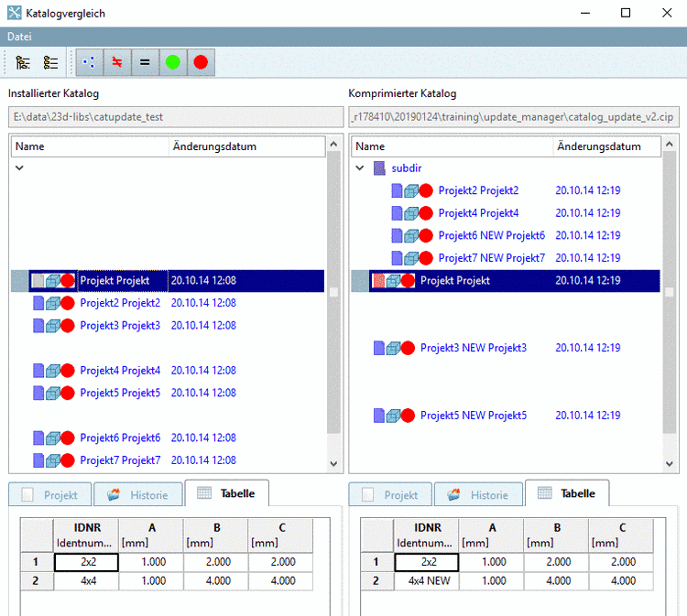The image size is (687, 616).
Task: Collapse the subdir folder in right tree
Action: tap(360, 168)
